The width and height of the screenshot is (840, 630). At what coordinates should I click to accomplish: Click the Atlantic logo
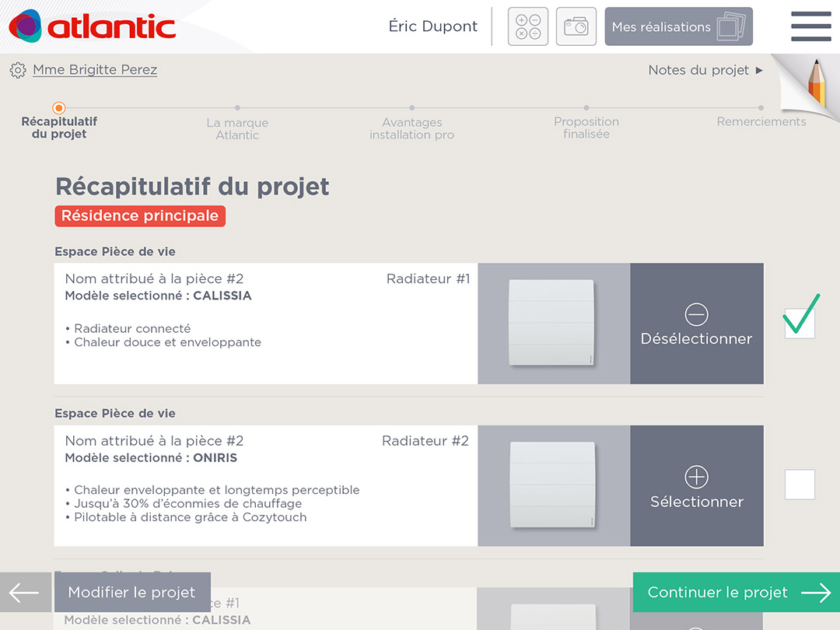coord(92,26)
